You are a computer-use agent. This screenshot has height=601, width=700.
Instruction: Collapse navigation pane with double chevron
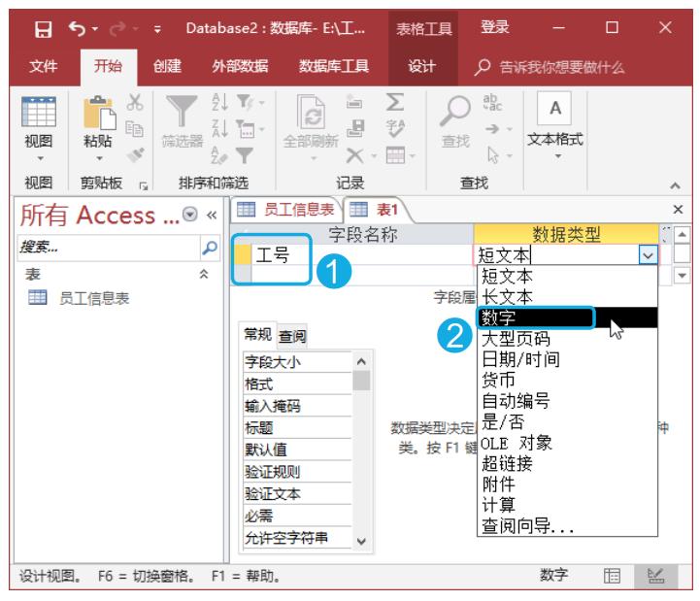[x=212, y=216]
